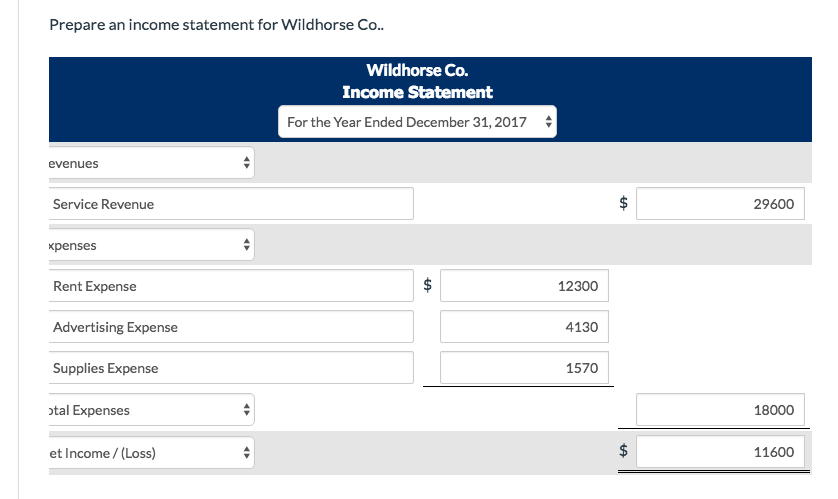Open the Total Expenses dropdown

click(151, 410)
